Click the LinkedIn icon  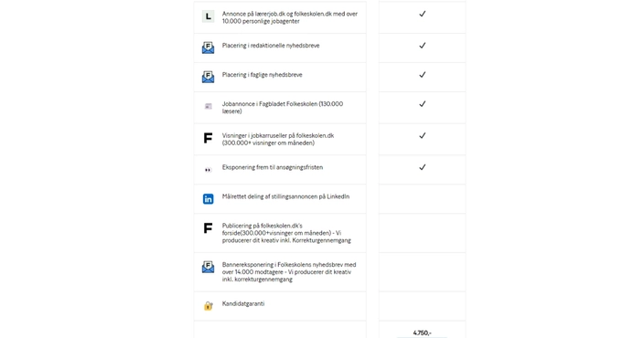coord(209,199)
